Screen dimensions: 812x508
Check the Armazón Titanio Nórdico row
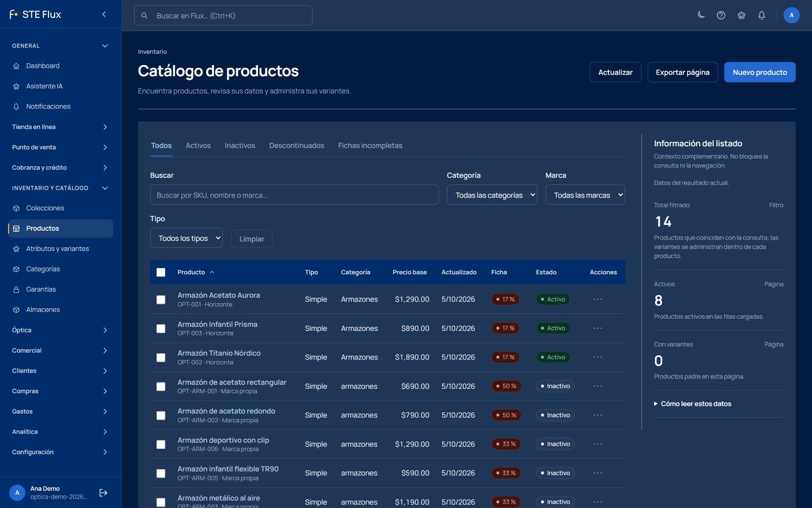coord(161,358)
